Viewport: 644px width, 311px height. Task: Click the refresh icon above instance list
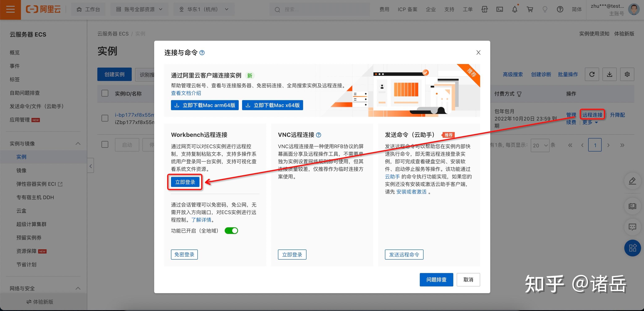click(592, 74)
